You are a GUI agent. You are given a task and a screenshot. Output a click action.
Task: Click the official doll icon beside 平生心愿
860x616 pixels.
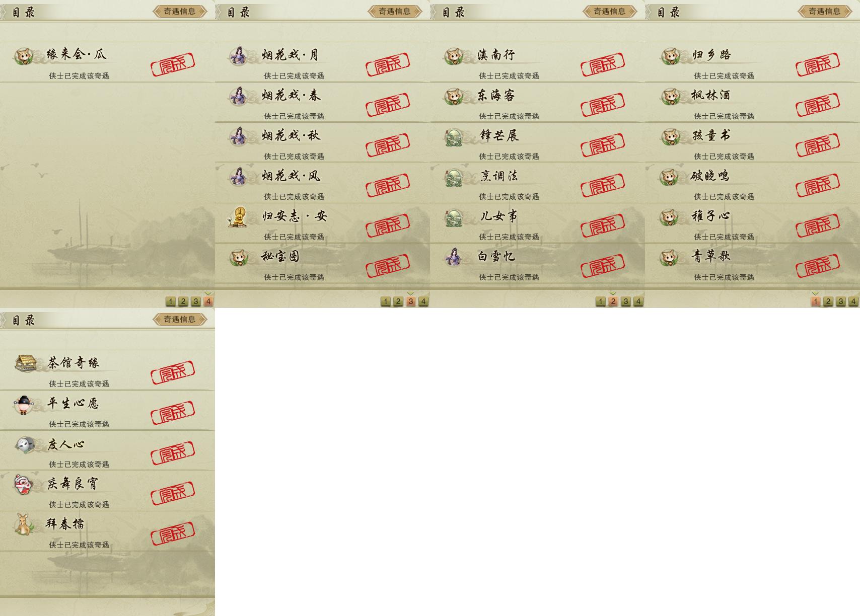pyautogui.click(x=24, y=404)
